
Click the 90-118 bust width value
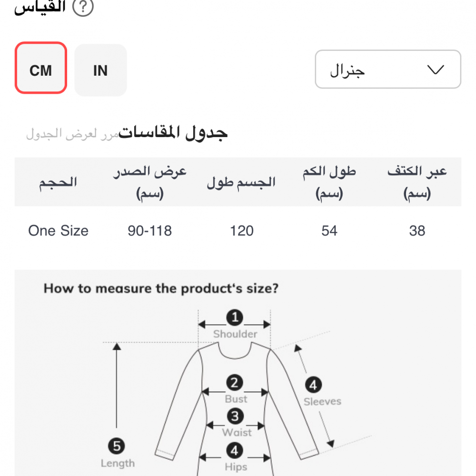click(149, 231)
